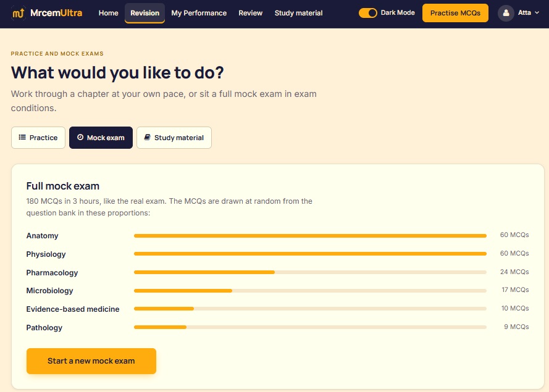Start a new mock exam

tap(91, 361)
